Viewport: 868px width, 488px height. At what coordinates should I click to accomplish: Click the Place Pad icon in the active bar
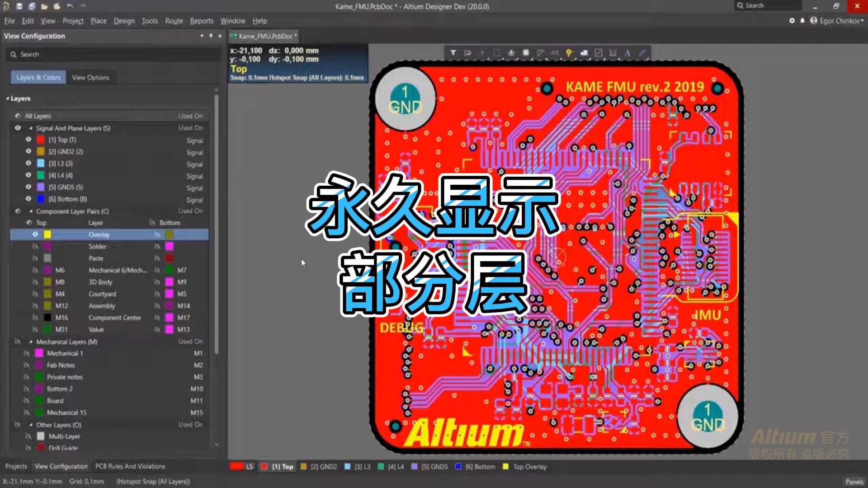click(569, 53)
